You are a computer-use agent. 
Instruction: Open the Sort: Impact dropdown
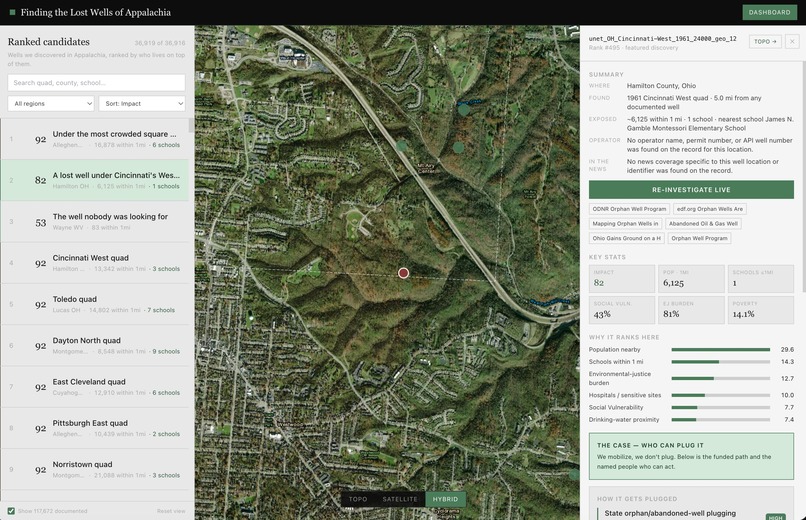pyautogui.click(x=142, y=103)
